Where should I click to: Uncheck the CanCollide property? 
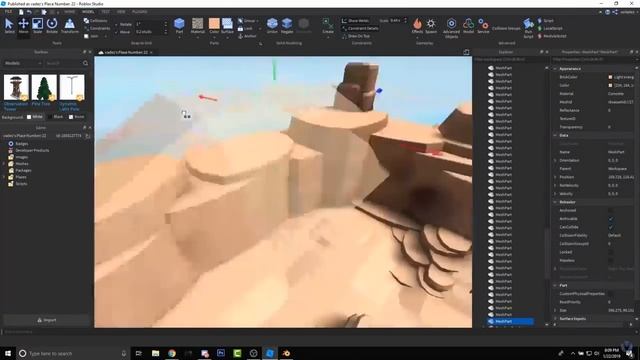pyautogui.click(x=611, y=227)
